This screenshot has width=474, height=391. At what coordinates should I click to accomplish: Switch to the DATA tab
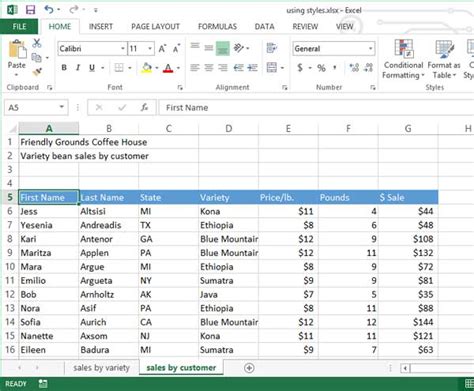coord(264,27)
